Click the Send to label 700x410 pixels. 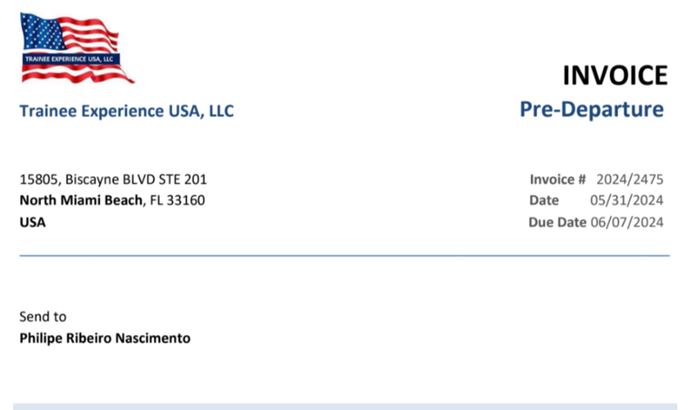tap(43, 317)
